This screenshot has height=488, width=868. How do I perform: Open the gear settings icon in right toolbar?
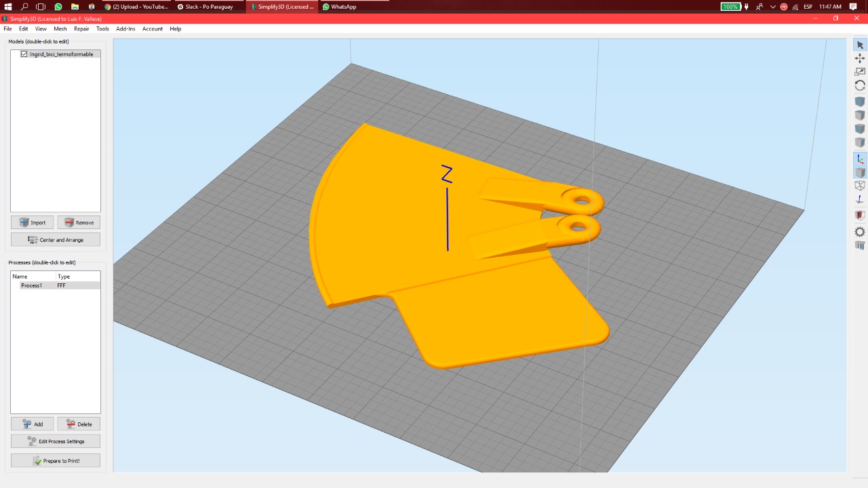860,232
